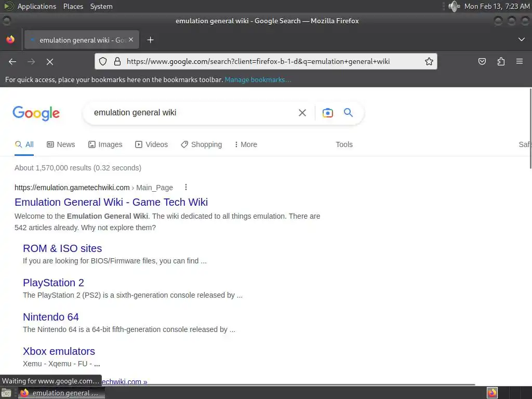Open ROM & ISO sites link
The height and width of the screenshot is (399, 532).
point(62,248)
